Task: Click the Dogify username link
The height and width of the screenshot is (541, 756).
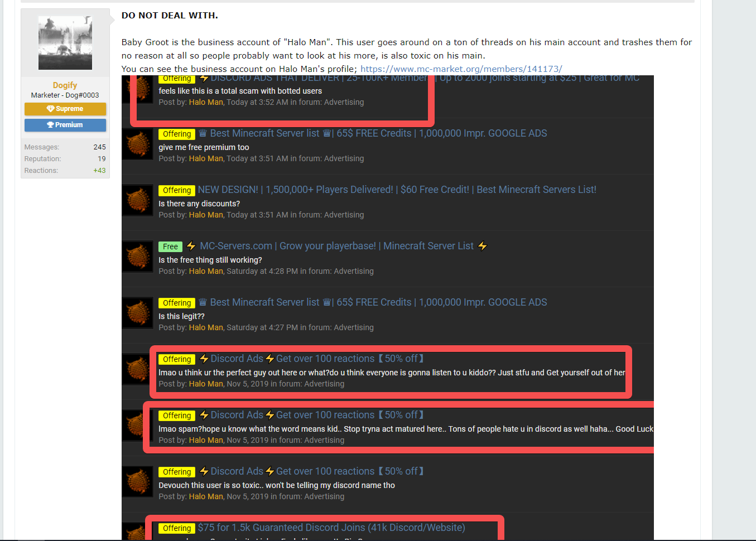Action: pyautogui.click(x=65, y=85)
